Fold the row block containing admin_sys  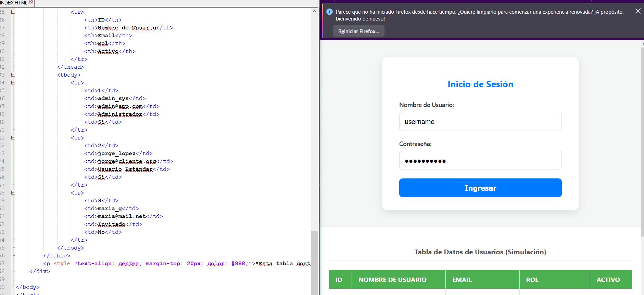coord(13,83)
